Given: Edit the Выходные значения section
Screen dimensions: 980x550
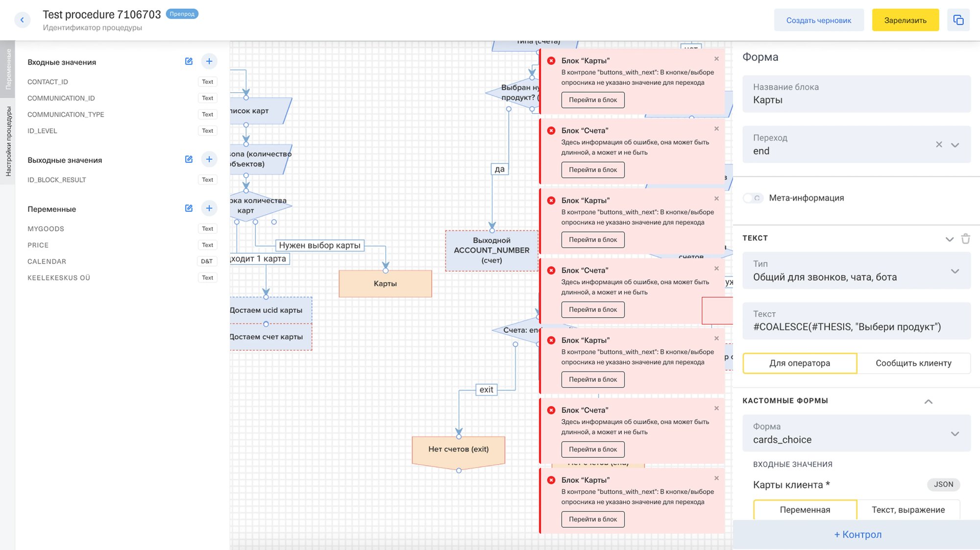Looking at the screenshot, I should pos(189,159).
